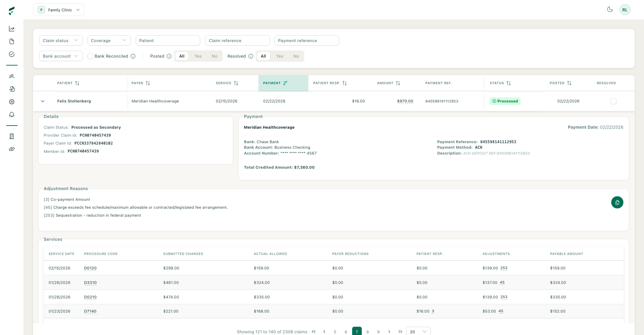Open the analytics chart icon in sidebar

11,29
